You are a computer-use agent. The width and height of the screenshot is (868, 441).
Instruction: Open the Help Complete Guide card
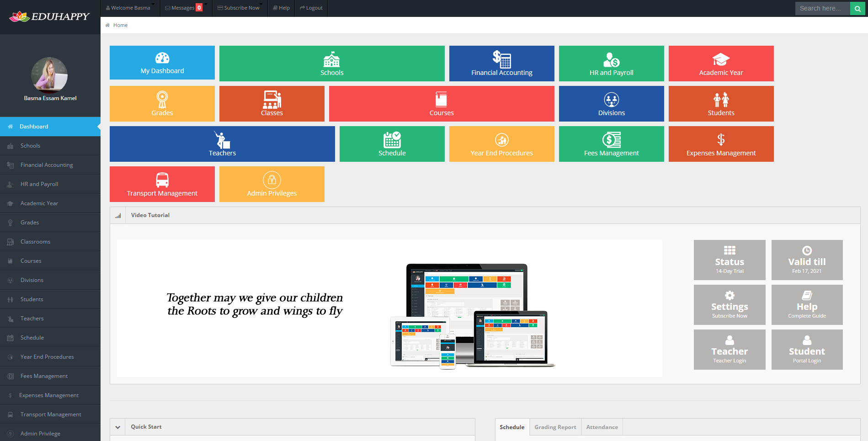(807, 305)
